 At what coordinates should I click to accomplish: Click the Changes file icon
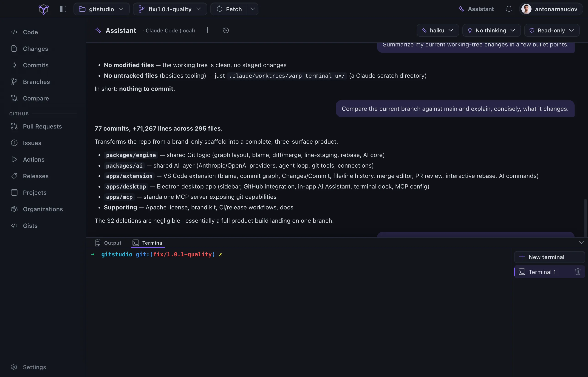tap(14, 49)
